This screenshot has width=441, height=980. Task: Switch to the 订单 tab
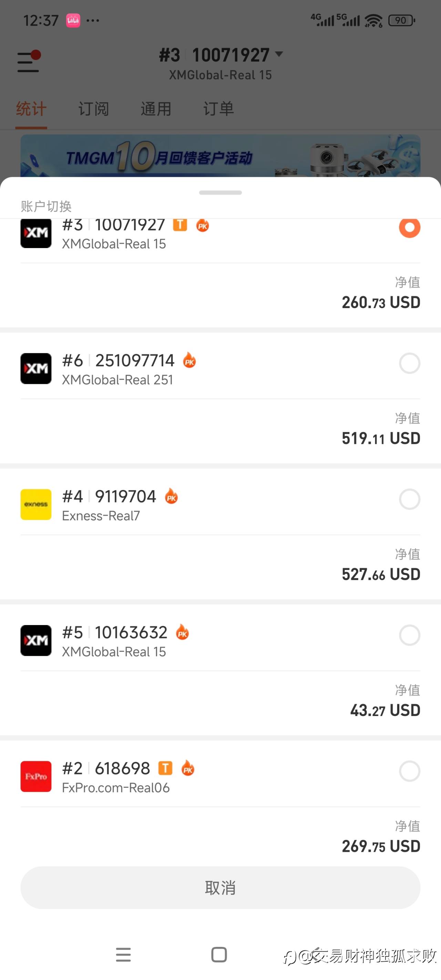218,109
